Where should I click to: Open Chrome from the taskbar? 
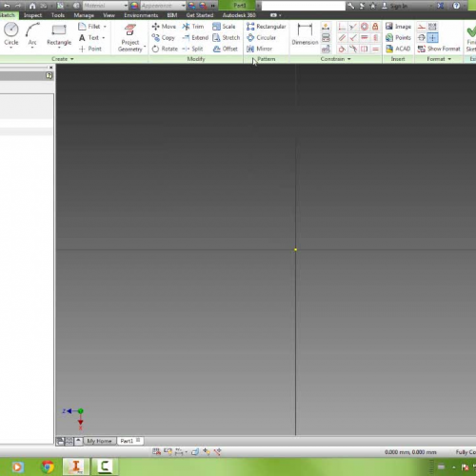(48, 466)
